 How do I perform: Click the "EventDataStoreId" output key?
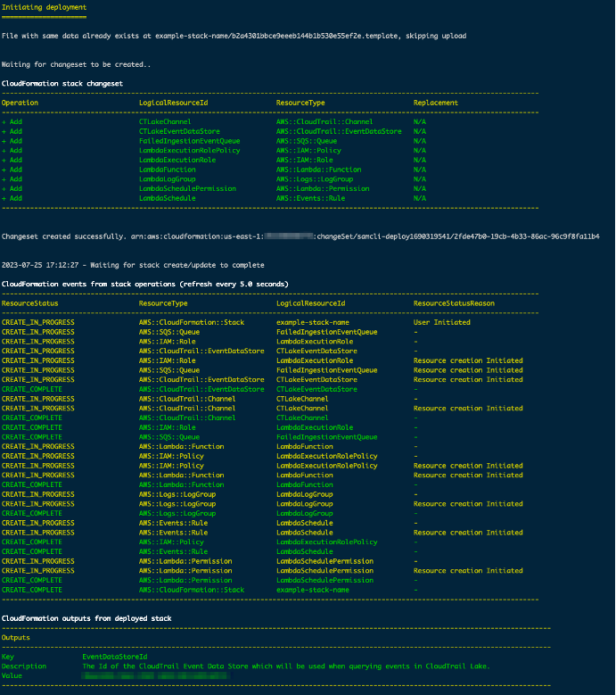tap(115, 657)
